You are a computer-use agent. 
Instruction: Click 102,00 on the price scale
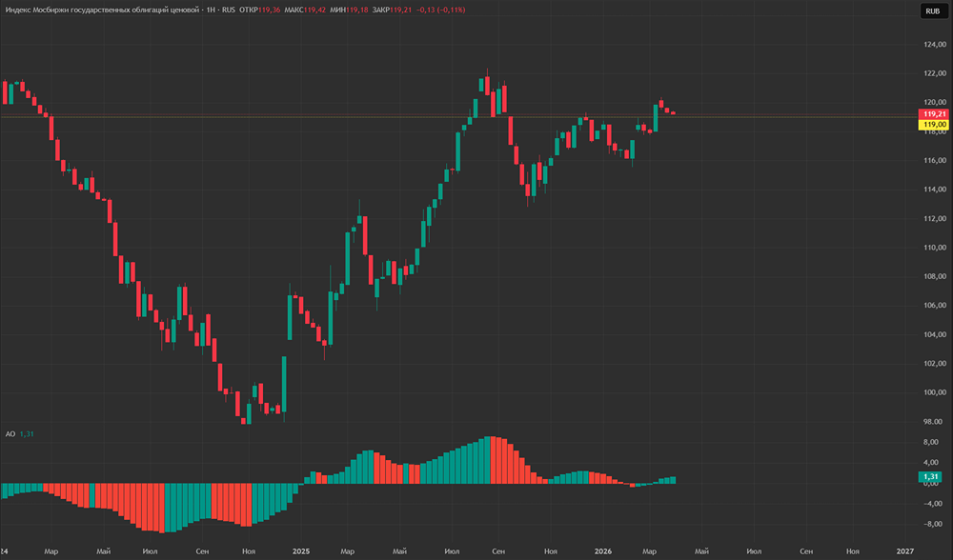(935, 363)
